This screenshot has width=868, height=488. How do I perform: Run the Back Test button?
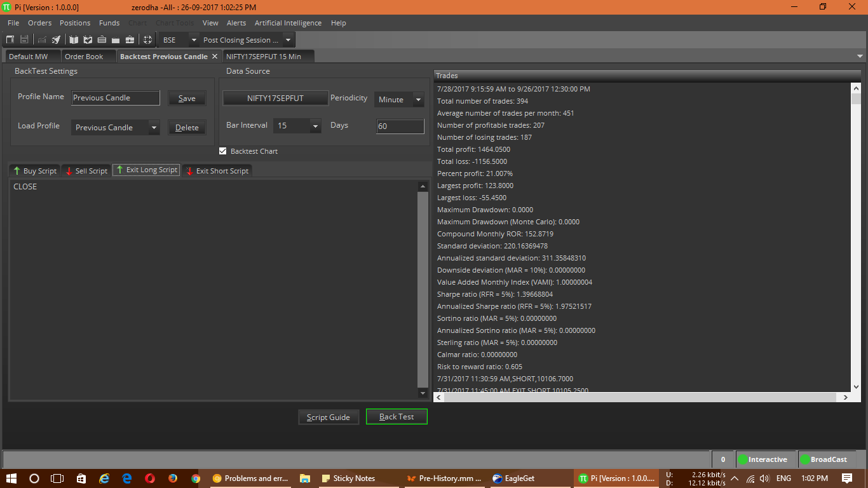397,417
